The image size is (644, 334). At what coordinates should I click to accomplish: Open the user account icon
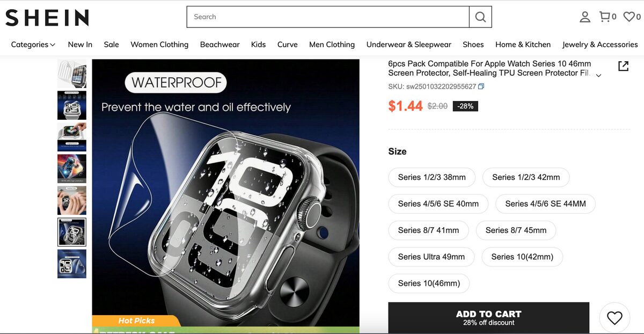point(585,17)
